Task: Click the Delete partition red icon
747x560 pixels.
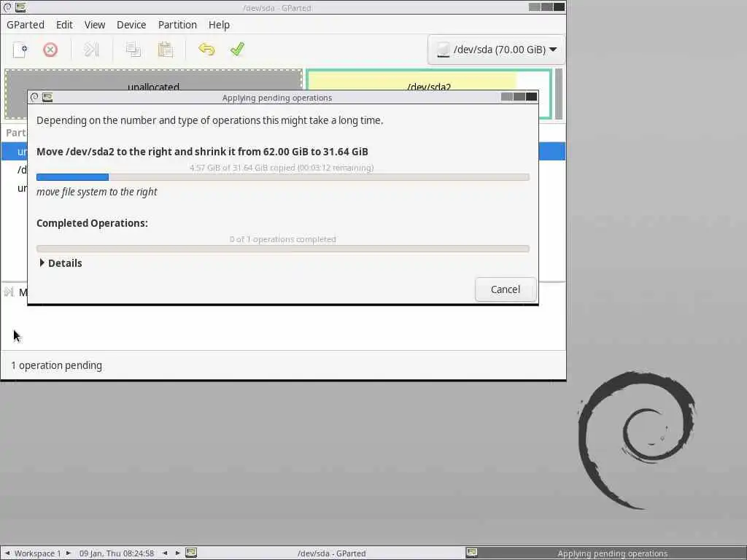Action: pyautogui.click(x=50, y=50)
